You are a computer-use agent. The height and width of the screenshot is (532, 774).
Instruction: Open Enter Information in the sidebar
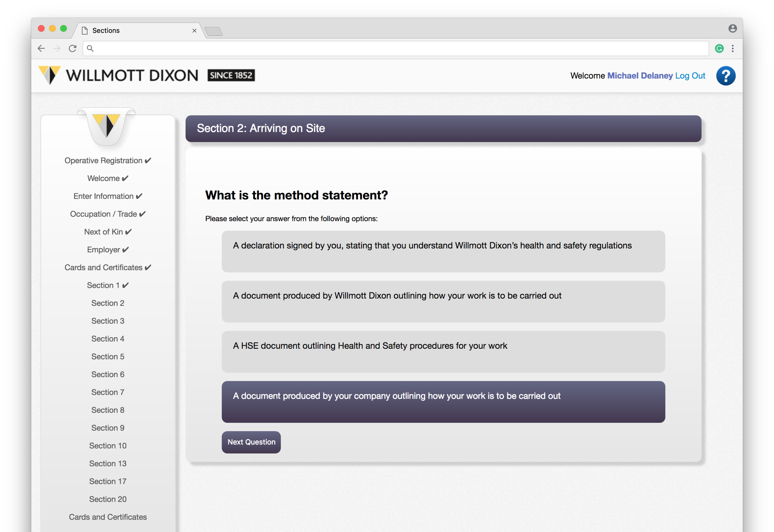[x=108, y=196]
